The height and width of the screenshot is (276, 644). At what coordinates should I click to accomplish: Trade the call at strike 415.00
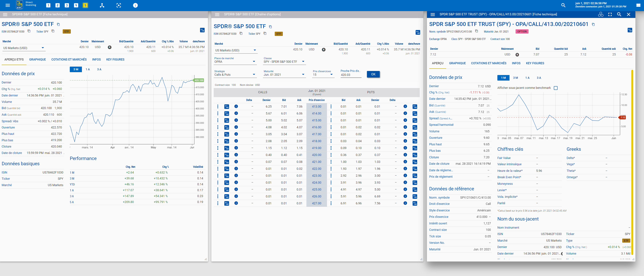(227, 121)
